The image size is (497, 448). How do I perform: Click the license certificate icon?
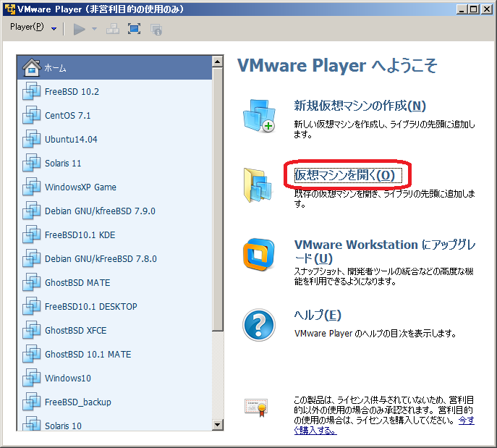(x=256, y=407)
